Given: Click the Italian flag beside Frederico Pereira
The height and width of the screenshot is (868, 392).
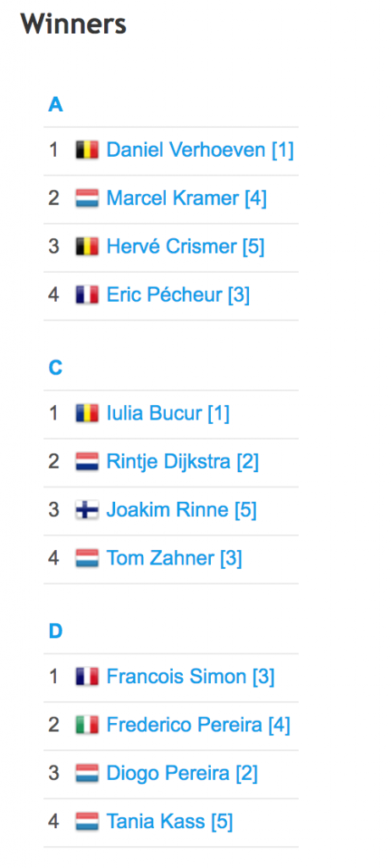Looking at the screenshot, I should [87, 725].
